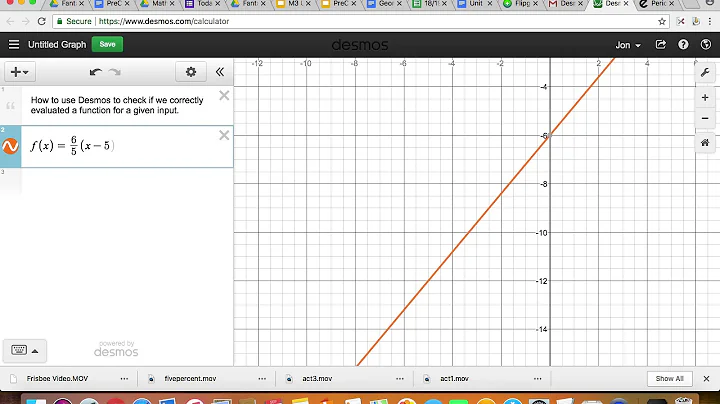Image resolution: width=720 pixels, height=404 pixels.
Task: Open downloaded Frisbee Video.MOV
Action: [x=57, y=379]
